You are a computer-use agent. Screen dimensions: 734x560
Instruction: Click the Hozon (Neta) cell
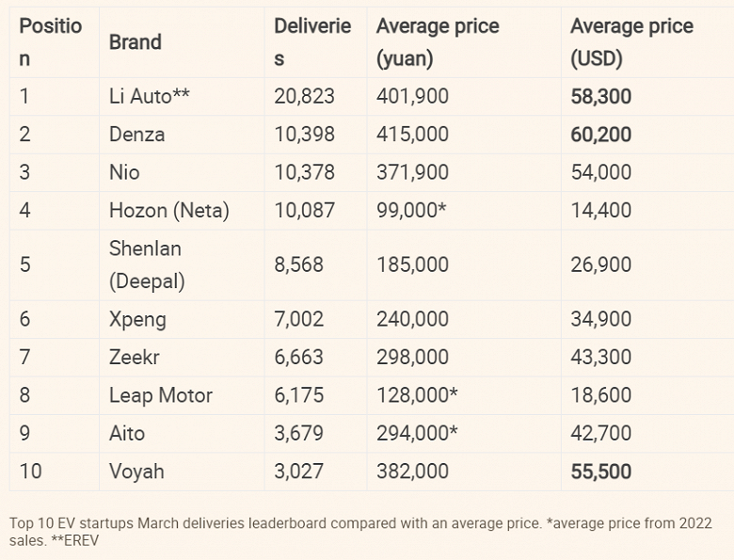pos(168,210)
